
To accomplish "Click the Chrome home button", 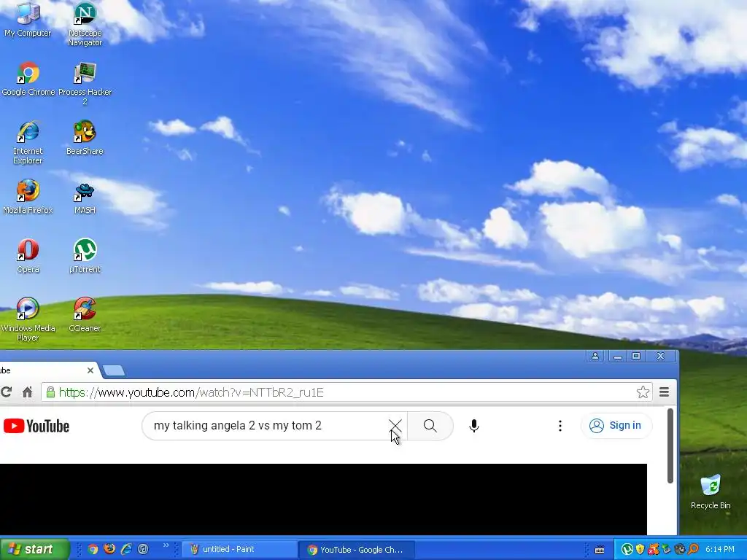I will (x=28, y=392).
